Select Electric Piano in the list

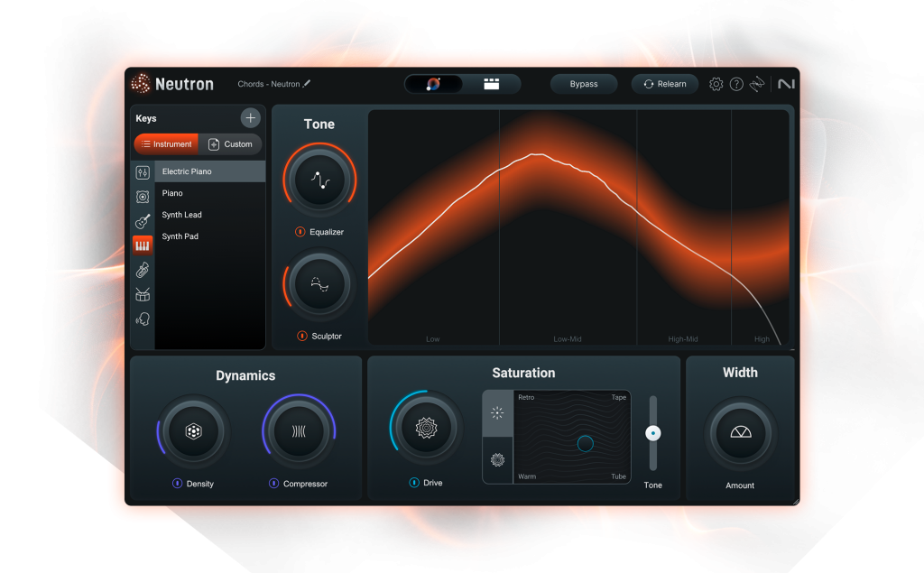(x=209, y=171)
